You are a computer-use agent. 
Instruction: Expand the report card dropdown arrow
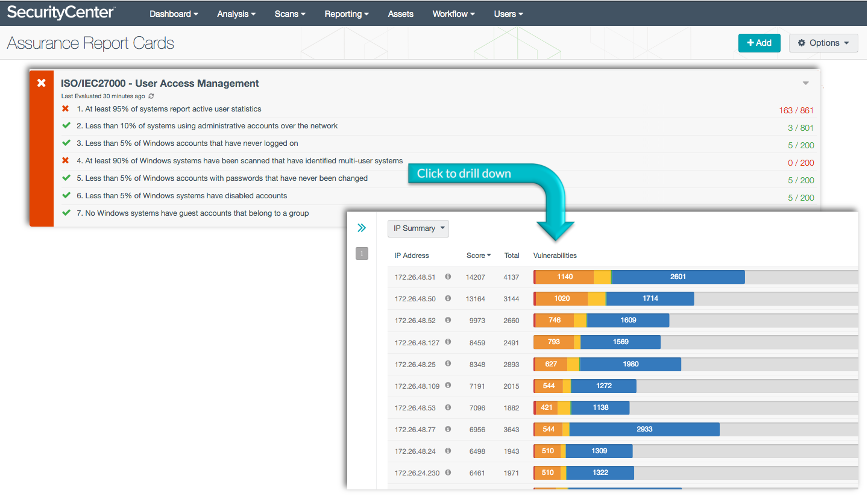click(806, 83)
